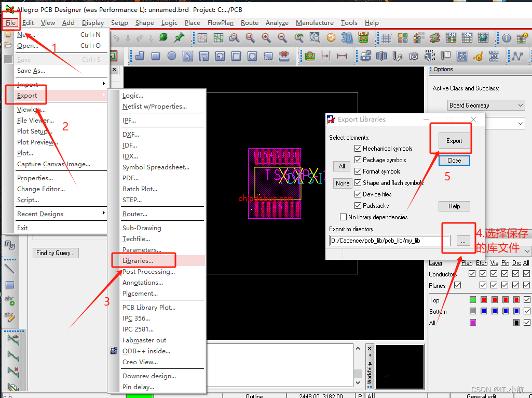
Task: Click the green Top layer Plan color swatch
Action: [x=472, y=300]
